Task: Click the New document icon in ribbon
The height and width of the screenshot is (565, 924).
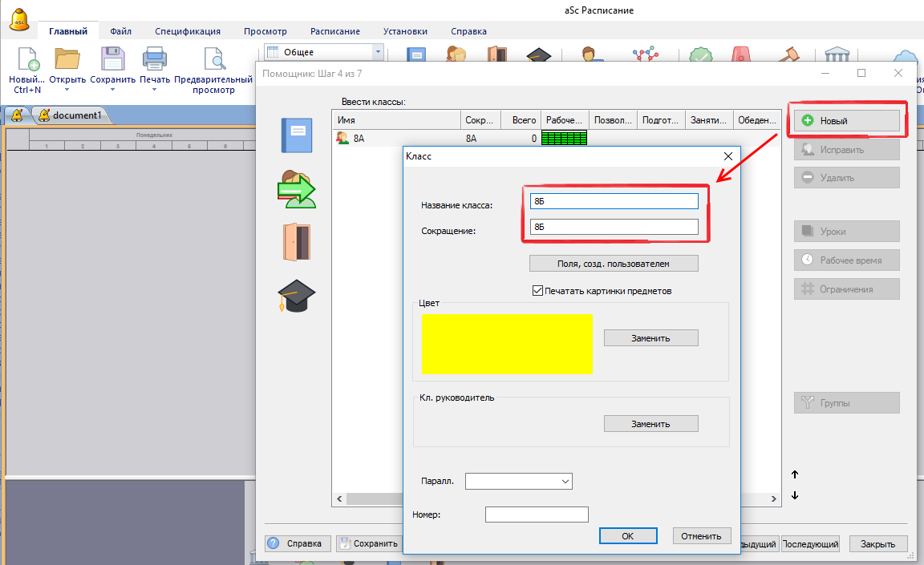Action: 26,60
